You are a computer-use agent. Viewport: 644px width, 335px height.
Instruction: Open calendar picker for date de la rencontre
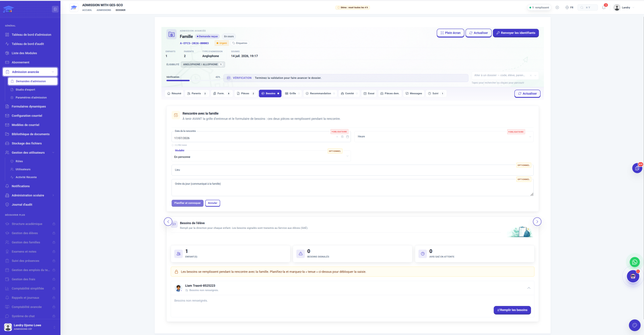pyautogui.click(x=347, y=137)
